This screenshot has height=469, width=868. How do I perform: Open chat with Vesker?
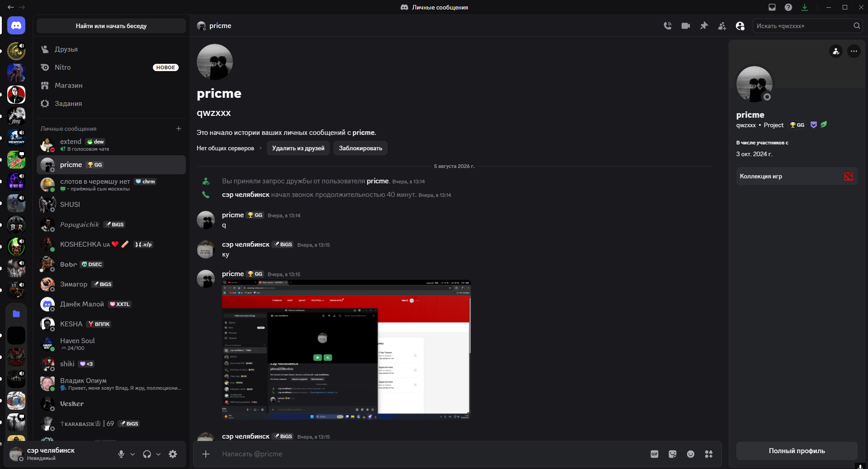tap(111, 404)
